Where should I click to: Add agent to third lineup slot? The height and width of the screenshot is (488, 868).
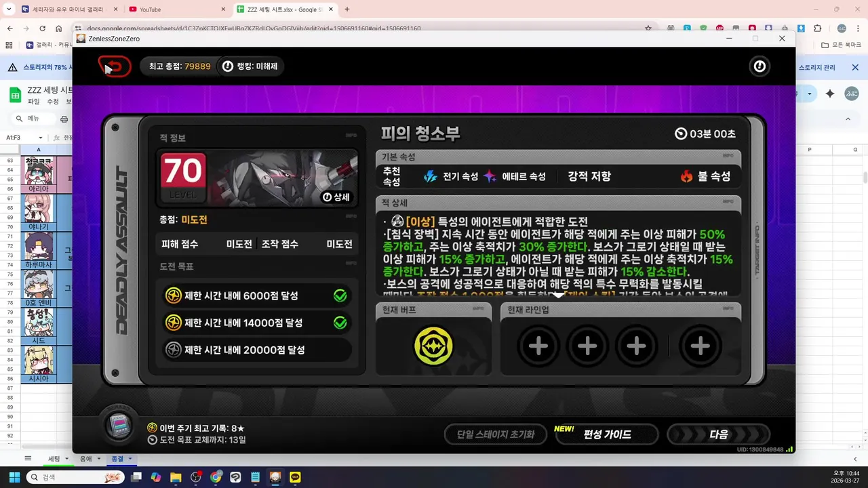point(636,346)
